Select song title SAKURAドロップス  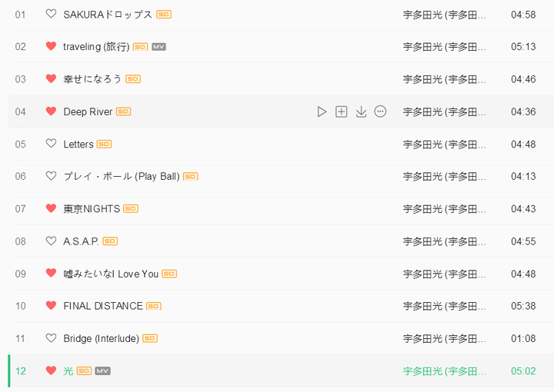[108, 15]
